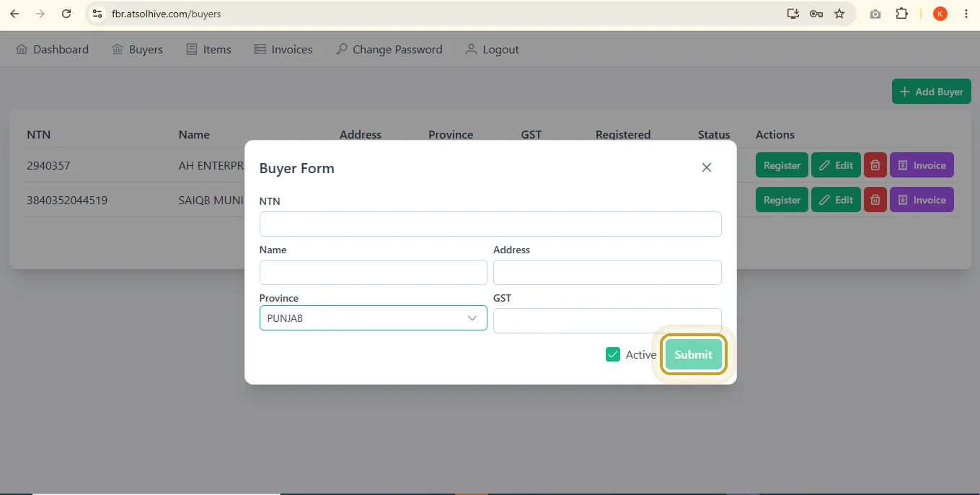Navigate to Invoices page
This screenshot has height=495, width=980.
(x=283, y=49)
